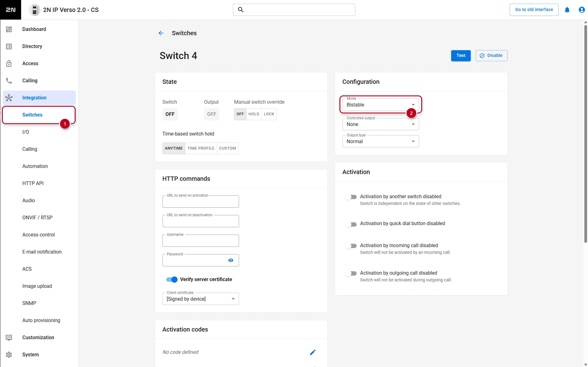Enable Activation by another switch toggle
Screen dimensions: 588x367
click(x=351, y=197)
